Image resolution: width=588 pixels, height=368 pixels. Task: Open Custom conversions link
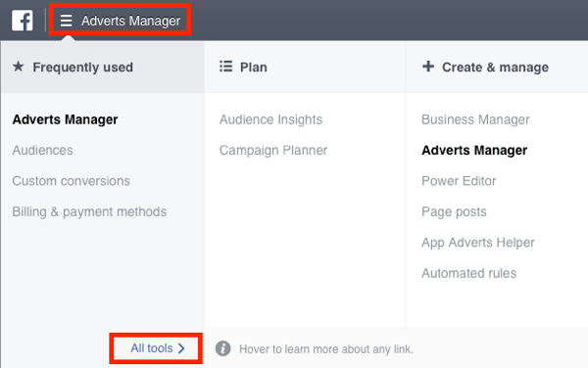[x=71, y=181]
